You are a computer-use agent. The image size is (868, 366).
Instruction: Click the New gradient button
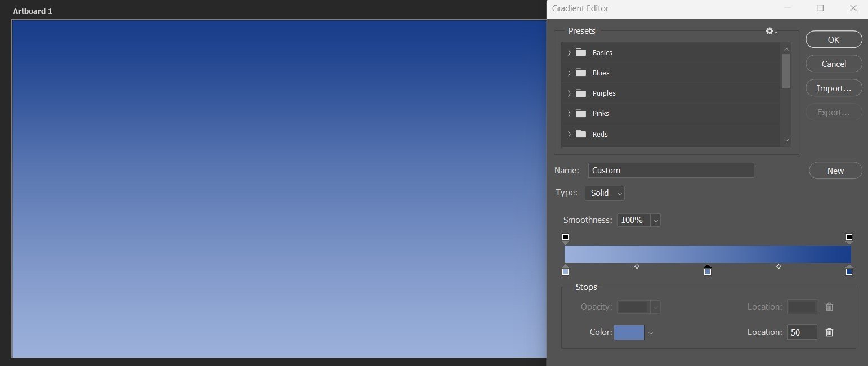(x=835, y=171)
